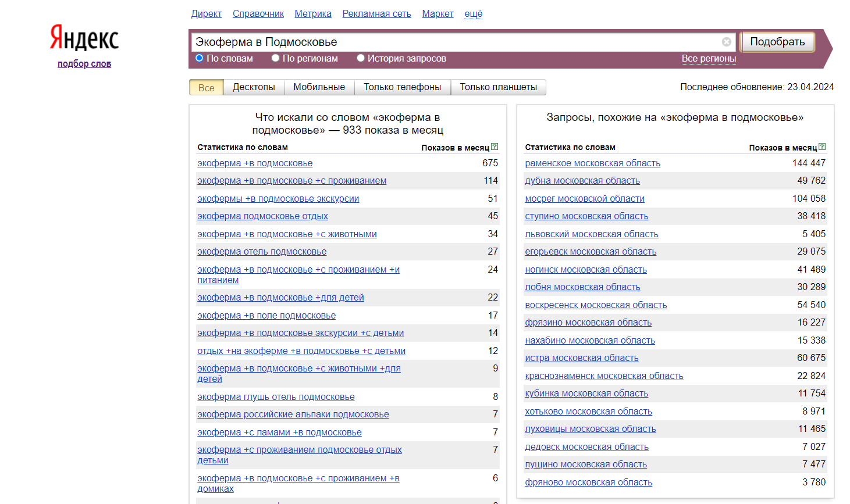Switch to the 'Все' devices tab
This screenshot has height=504, width=850.
coord(206,87)
